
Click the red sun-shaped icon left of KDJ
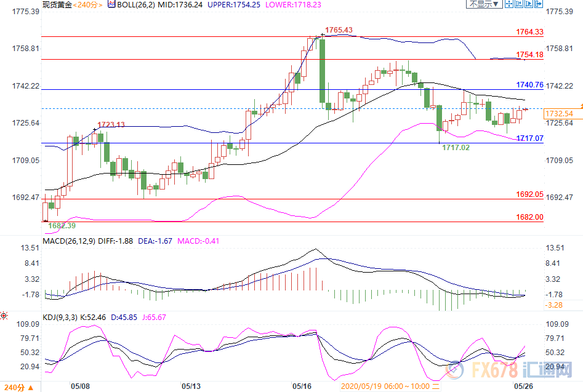coord(4,316)
